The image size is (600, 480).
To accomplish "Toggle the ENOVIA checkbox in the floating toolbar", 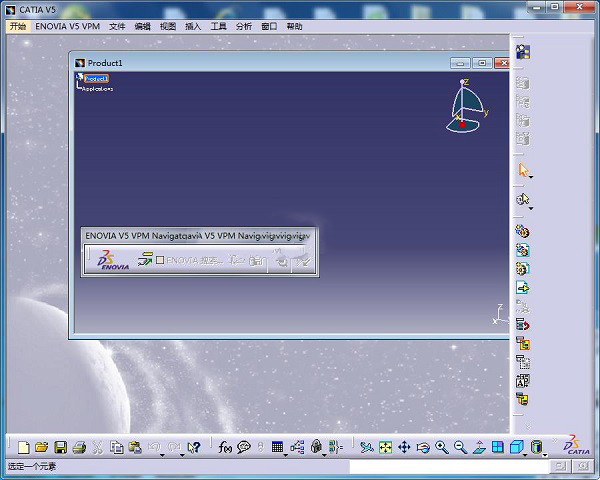I will [x=160, y=260].
